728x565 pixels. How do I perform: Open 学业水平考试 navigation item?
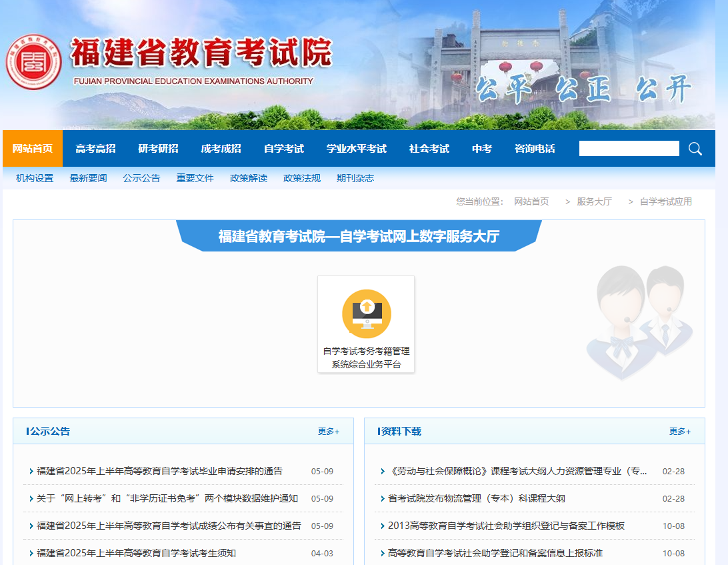tap(356, 149)
